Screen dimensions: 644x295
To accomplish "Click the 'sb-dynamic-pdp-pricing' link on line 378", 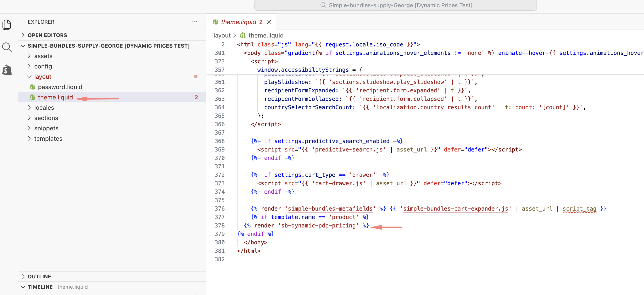I will click(318, 226).
